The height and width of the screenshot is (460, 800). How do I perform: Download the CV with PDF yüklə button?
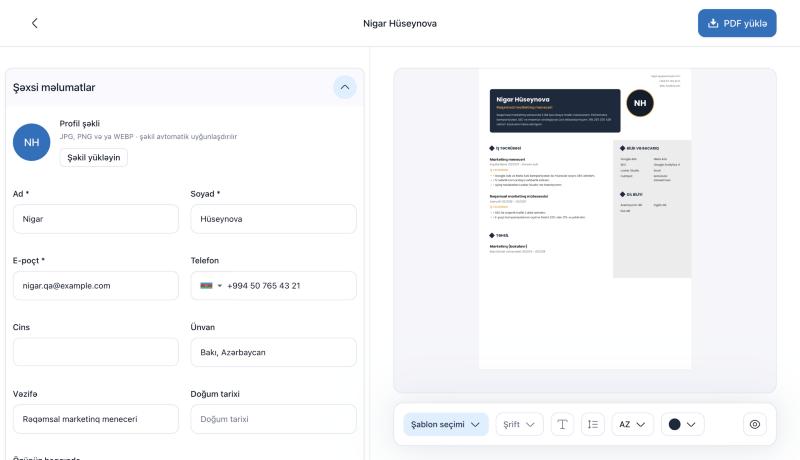(x=737, y=23)
